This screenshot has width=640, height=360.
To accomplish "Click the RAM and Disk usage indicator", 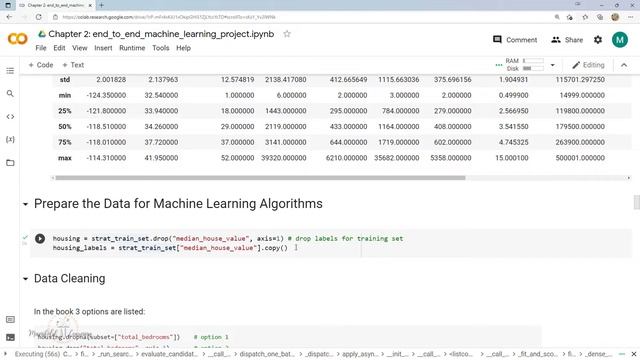I will [x=524, y=64].
